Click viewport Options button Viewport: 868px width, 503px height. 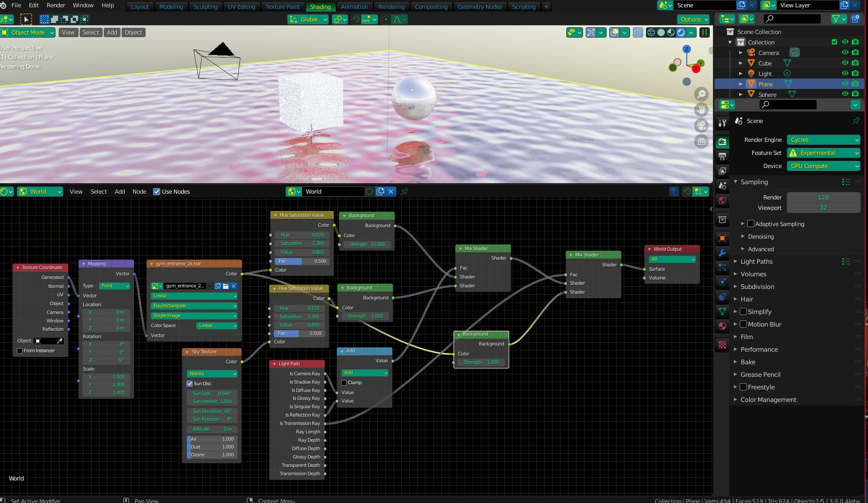(x=694, y=19)
